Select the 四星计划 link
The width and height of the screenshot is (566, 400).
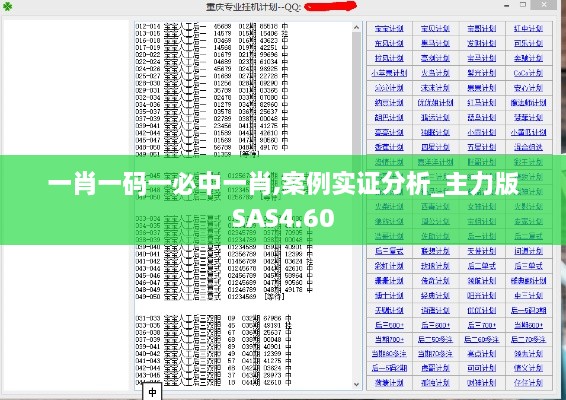pos(435,147)
